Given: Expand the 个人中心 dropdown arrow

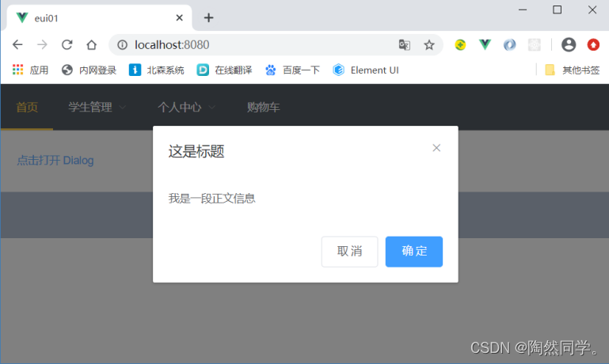Looking at the screenshot, I should 211,107.
